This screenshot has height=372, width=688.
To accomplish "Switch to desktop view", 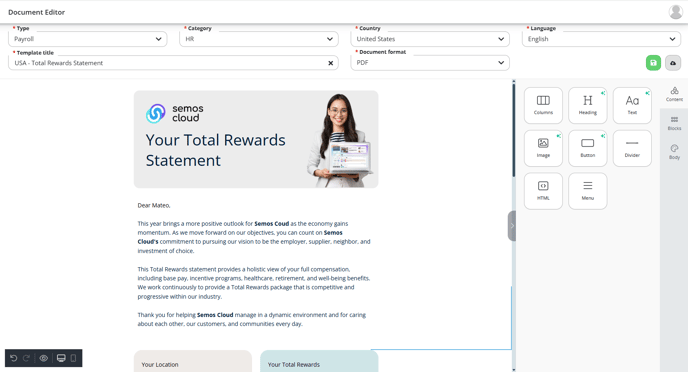I will (x=61, y=358).
